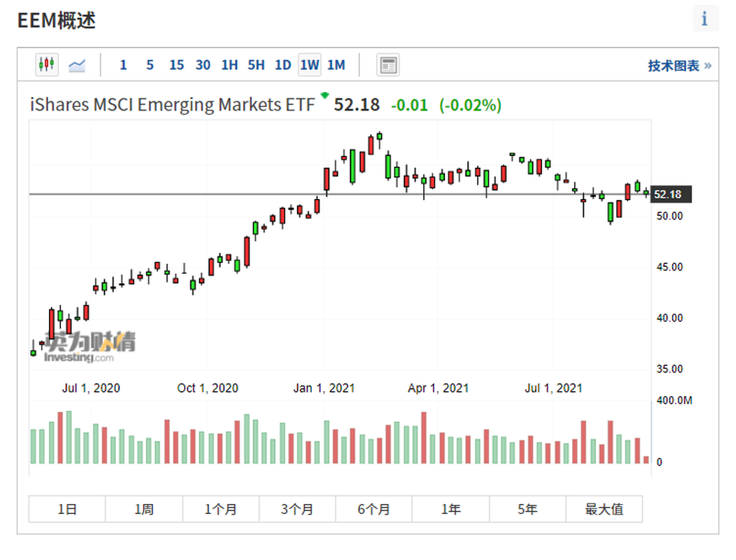The height and width of the screenshot is (560, 736).
Task: Click the 400.0M volume axis label
Action: pyautogui.click(x=674, y=400)
